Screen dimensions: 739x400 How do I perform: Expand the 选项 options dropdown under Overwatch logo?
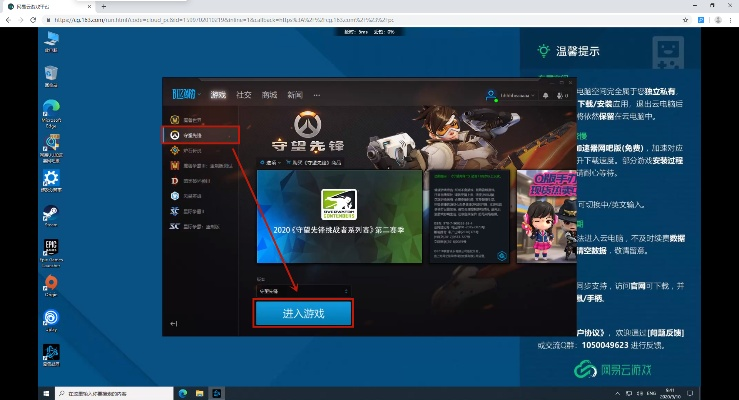click(269, 162)
